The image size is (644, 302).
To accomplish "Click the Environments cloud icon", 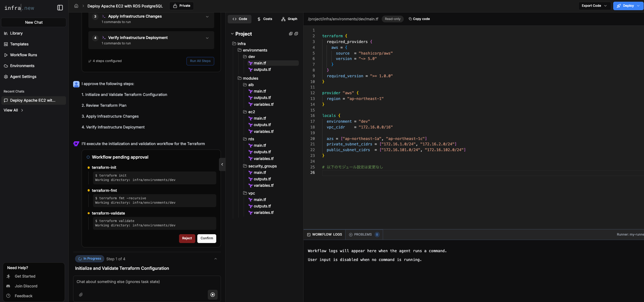I will tap(6, 66).
